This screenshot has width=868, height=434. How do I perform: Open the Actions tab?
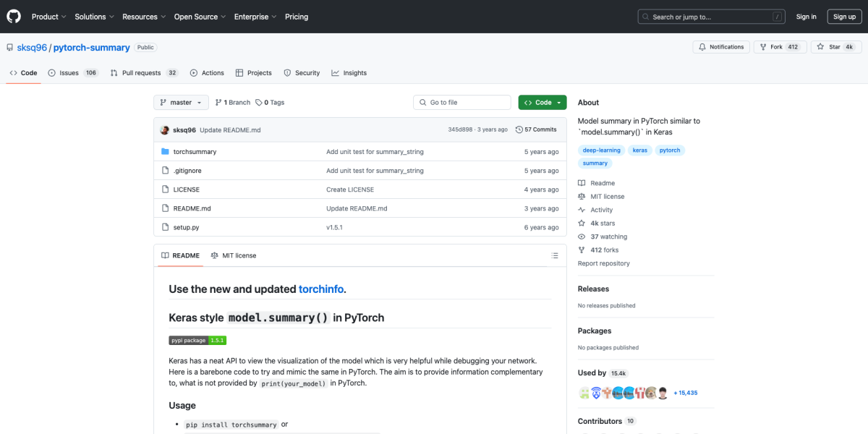[208, 72]
